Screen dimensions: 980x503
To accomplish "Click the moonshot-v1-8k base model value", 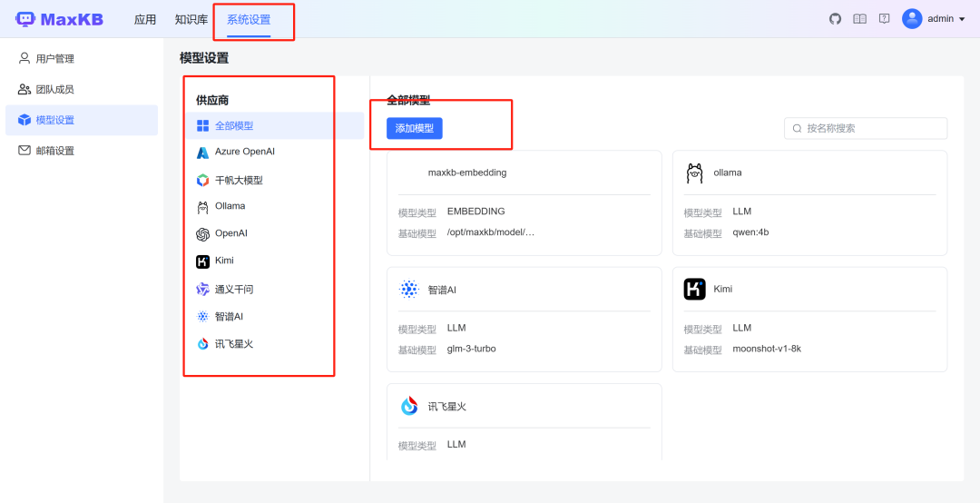I will pos(767,349).
